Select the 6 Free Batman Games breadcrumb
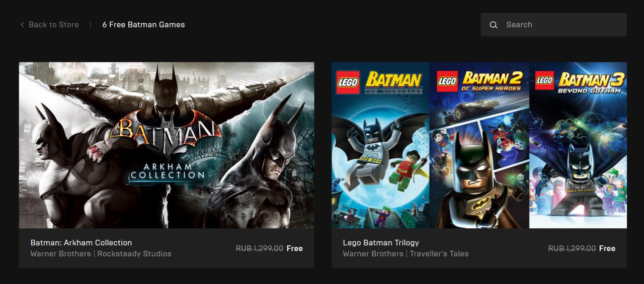Image resolution: width=644 pixels, height=284 pixels. (143, 25)
